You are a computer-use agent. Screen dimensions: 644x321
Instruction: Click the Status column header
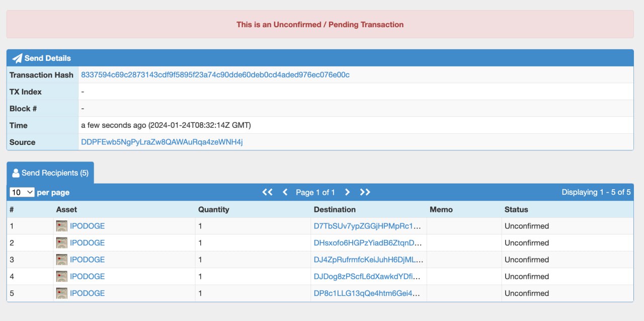(516, 209)
